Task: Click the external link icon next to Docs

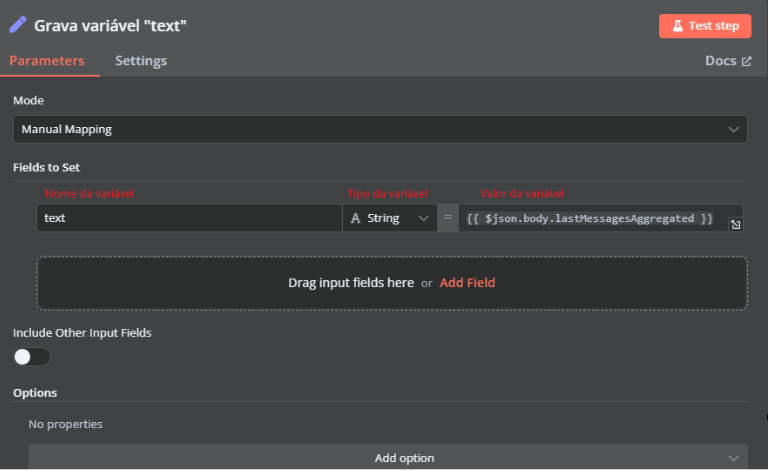Action: click(x=746, y=61)
